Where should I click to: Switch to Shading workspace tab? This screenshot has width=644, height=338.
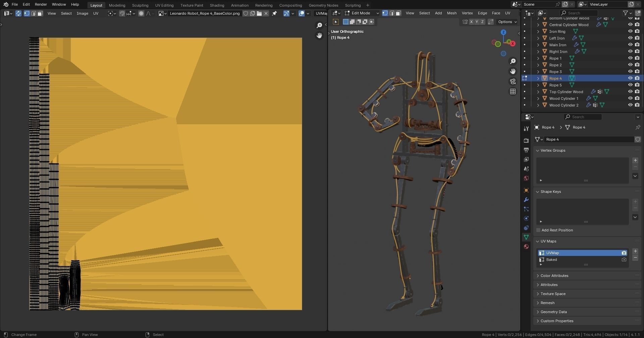(217, 5)
